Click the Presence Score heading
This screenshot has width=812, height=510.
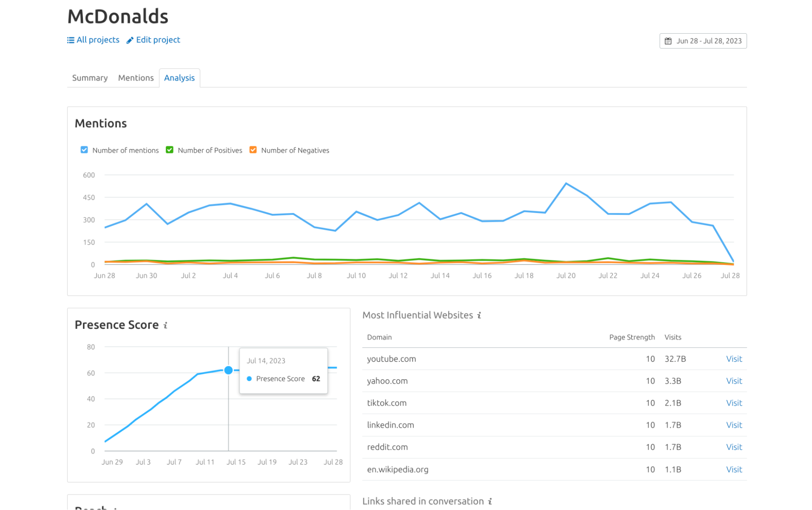(117, 325)
